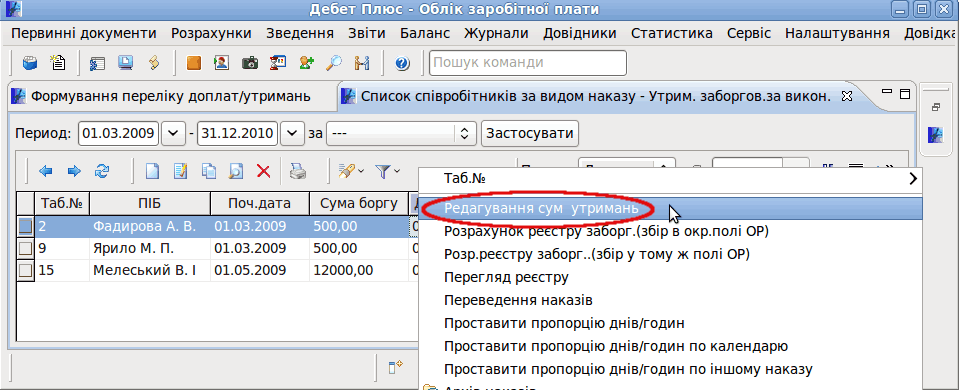The width and height of the screenshot is (959, 390).
Task: Select Розр.реєстру заборг..(збір у тому ж полі ОР)
Action: click(x=670, y=254)
